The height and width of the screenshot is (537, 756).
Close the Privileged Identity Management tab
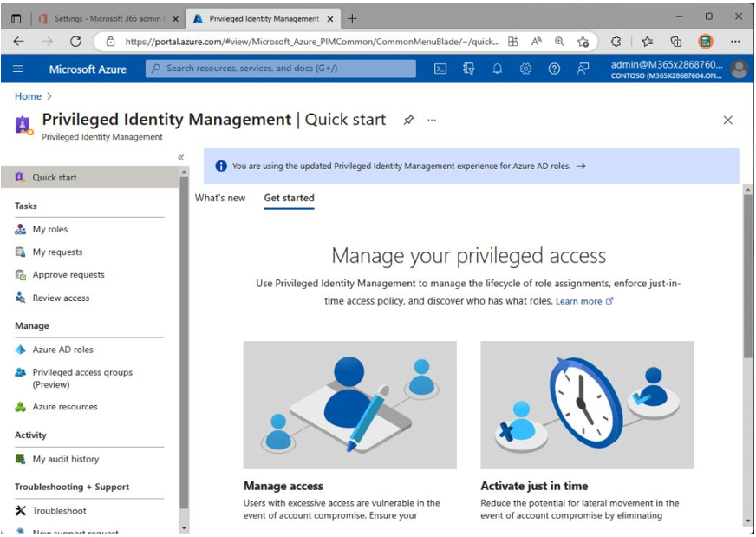(330, 19)
